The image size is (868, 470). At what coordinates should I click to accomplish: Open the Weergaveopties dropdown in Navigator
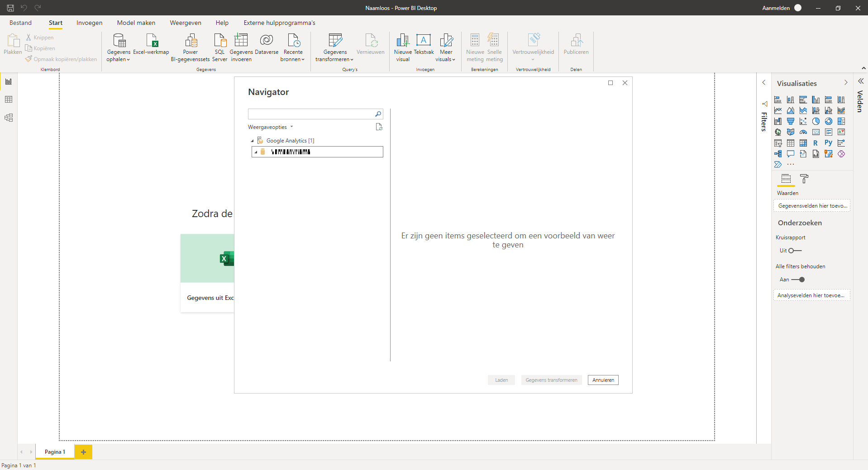(x=271, y=127)
